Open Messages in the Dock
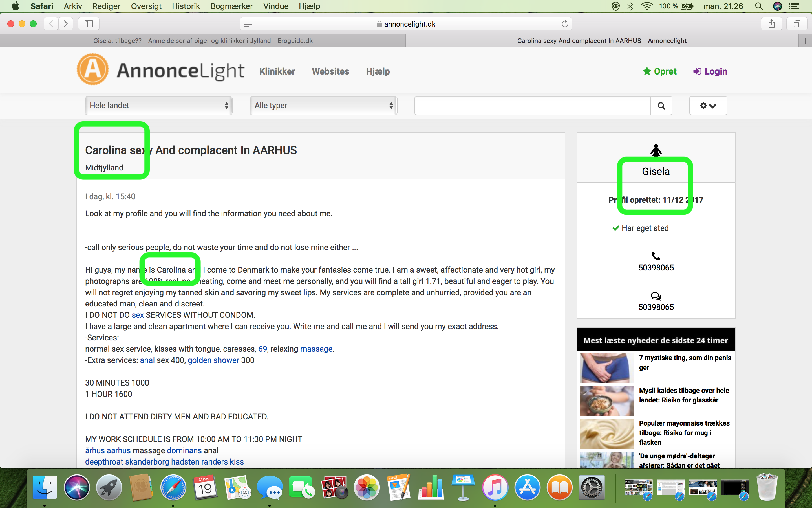Image resolution: width=812 pixels, height=508 pixels. (270, 487)
